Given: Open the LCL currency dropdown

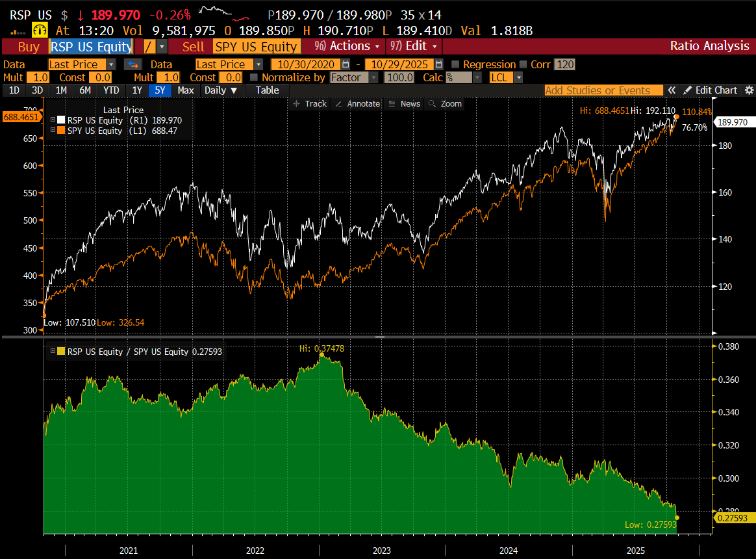Looking at the screenshot, I should (519, 77).
